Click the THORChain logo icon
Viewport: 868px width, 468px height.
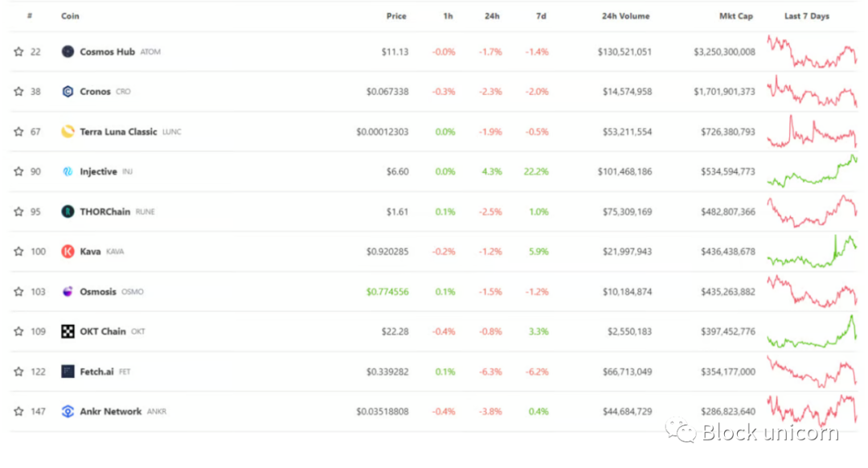[x=68, y=211]
